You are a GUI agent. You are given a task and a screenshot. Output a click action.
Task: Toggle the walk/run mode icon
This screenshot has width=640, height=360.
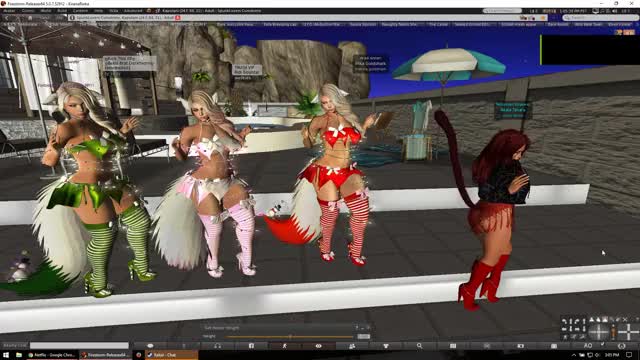point(285,346)
